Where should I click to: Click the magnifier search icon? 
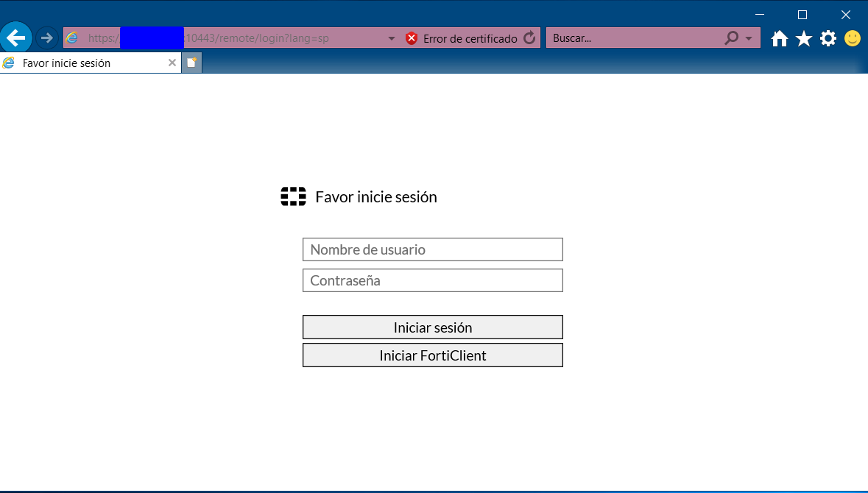point(731,38)
